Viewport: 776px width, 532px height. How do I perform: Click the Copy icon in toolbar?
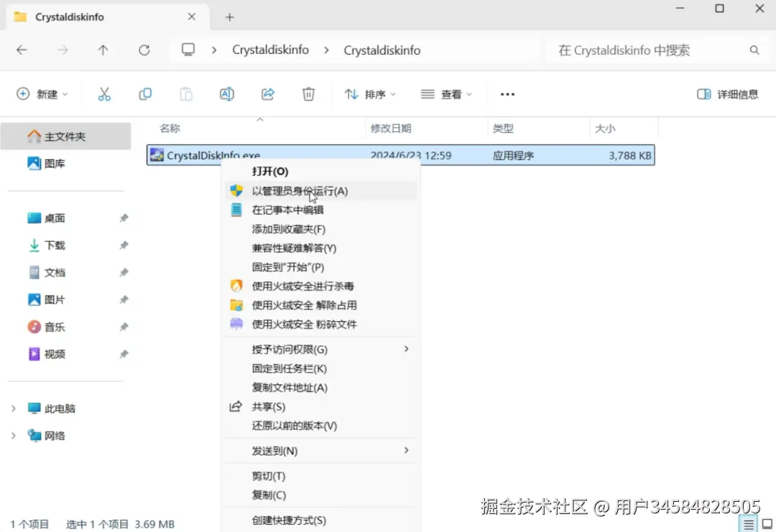point(145,94)
